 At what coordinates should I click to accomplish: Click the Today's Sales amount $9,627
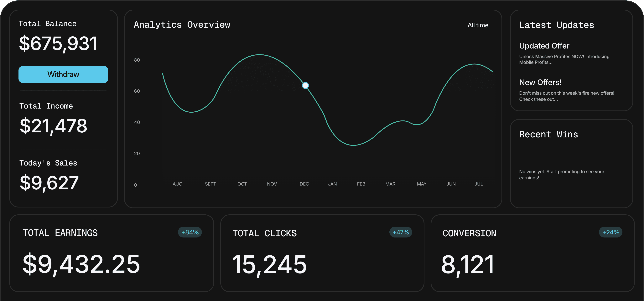[49, 183]
